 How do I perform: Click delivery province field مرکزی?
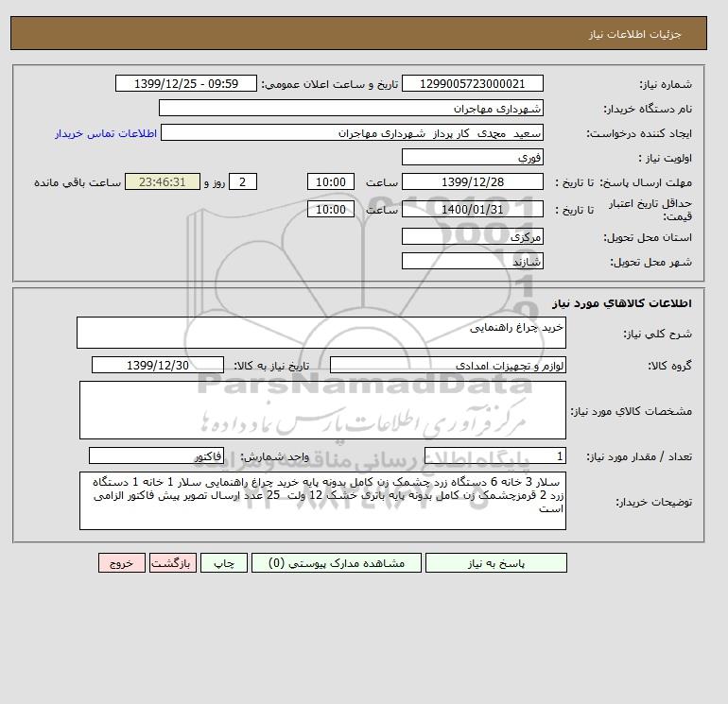click(472, 236)
